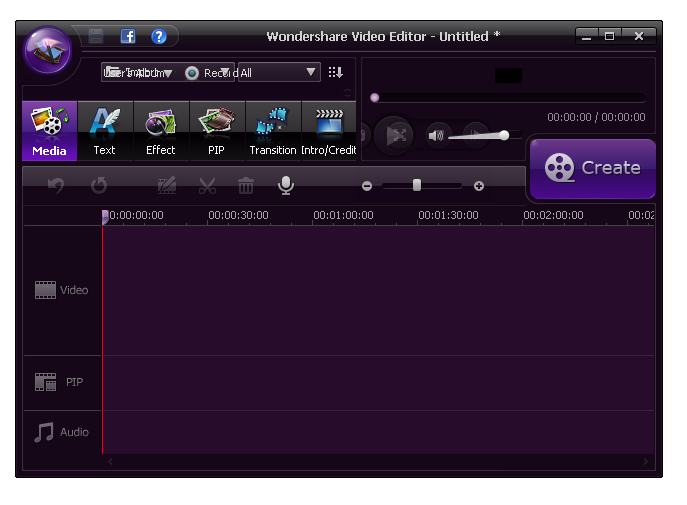Open the PIP tab
This screenshot has width=687, height=505.
(x=216, y=131)
